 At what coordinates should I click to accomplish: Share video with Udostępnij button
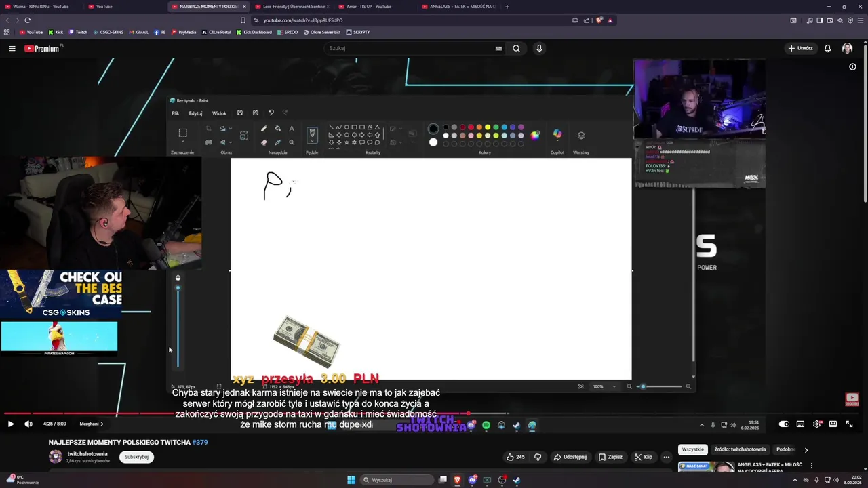(x=570, y=457)
